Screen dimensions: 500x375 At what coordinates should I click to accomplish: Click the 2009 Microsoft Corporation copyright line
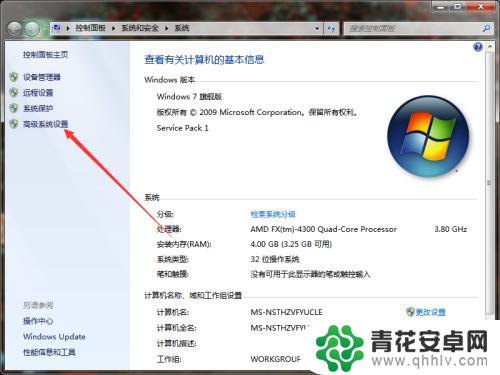click(257, 112)
